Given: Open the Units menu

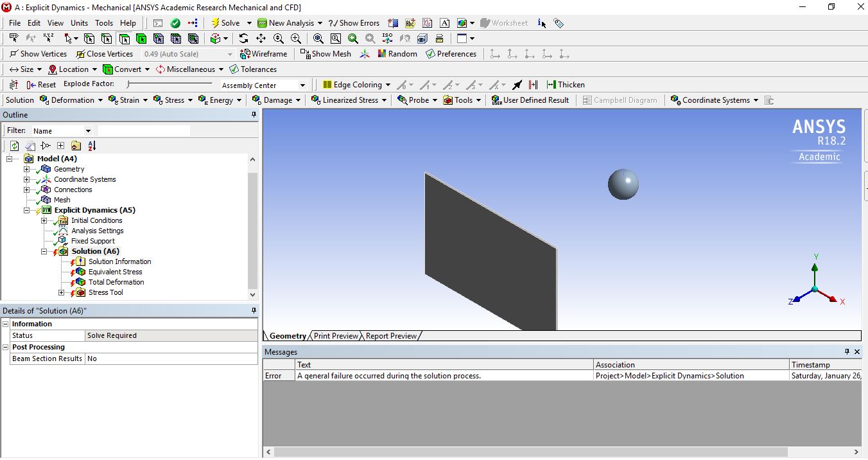Looking at the screenshot, I should point(79,23).
